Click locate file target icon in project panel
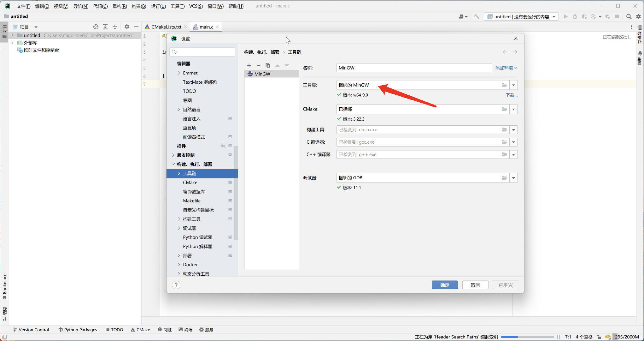Image resolution: width=644 pixels, height=341 pixels. [96, 27]
